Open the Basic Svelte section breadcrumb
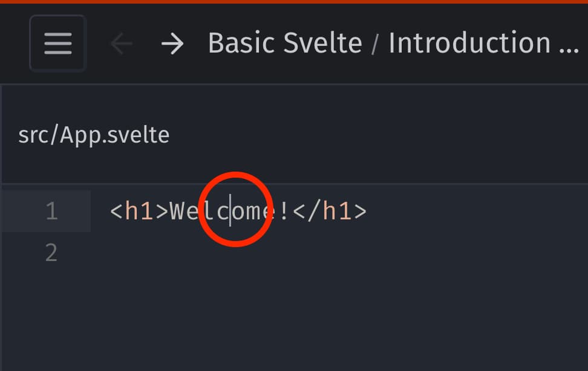Screen dimensions: 588x371 click(x=285, y=43)
